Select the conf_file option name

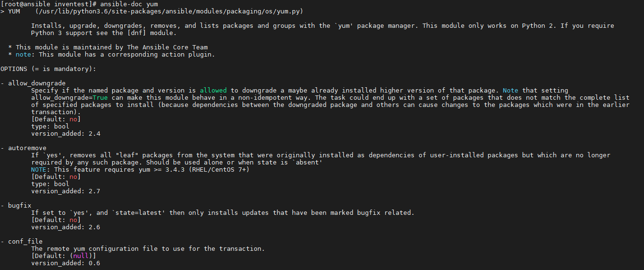(x=25, y=242)
